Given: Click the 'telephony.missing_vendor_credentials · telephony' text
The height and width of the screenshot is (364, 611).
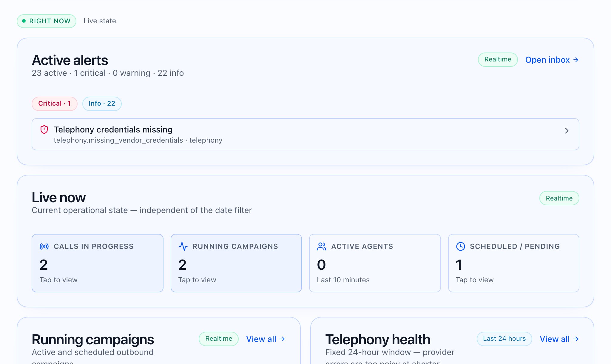Looking at the screenshot, I should click(138, 140).
